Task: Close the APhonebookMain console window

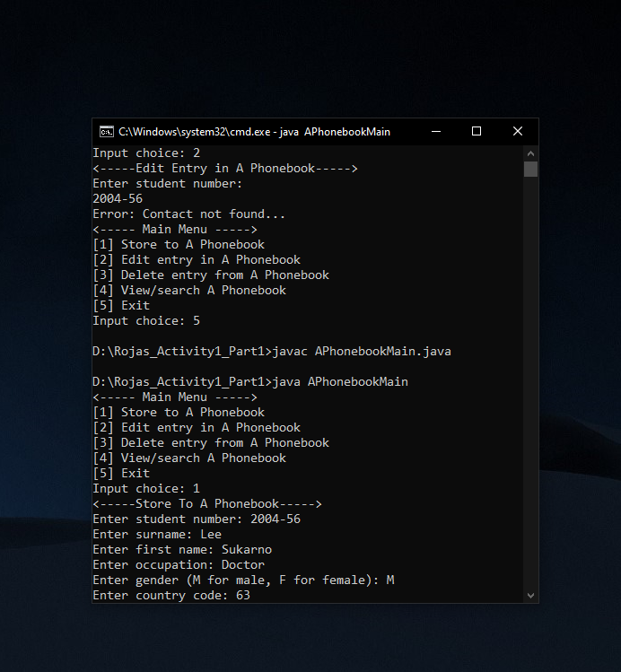Action: pyautogui.click(x=518, y=131)
